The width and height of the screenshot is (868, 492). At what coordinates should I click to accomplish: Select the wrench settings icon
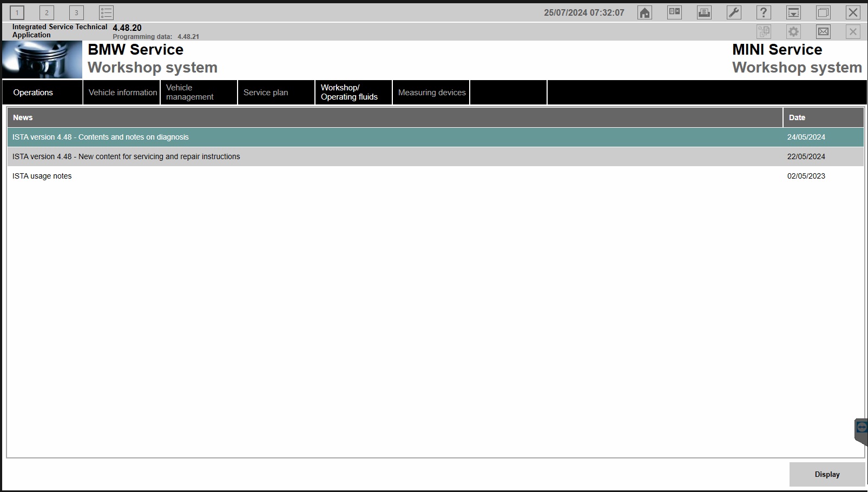click(734, 12)
